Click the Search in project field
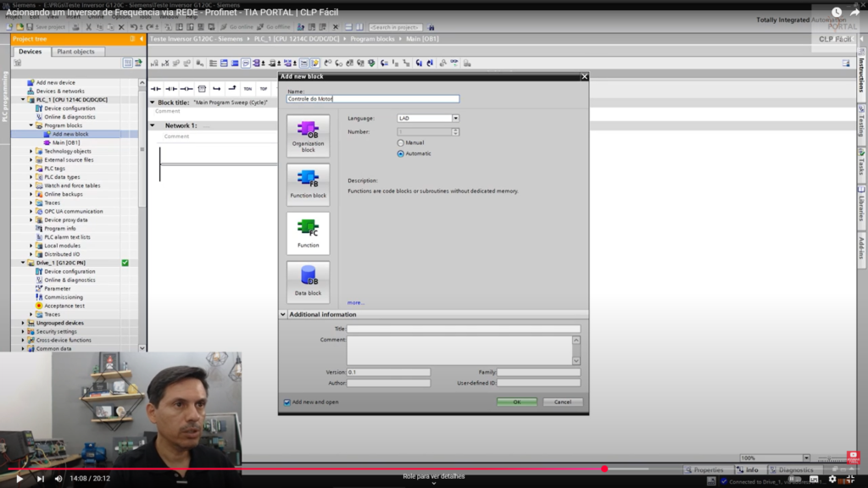 coord(395,27)
